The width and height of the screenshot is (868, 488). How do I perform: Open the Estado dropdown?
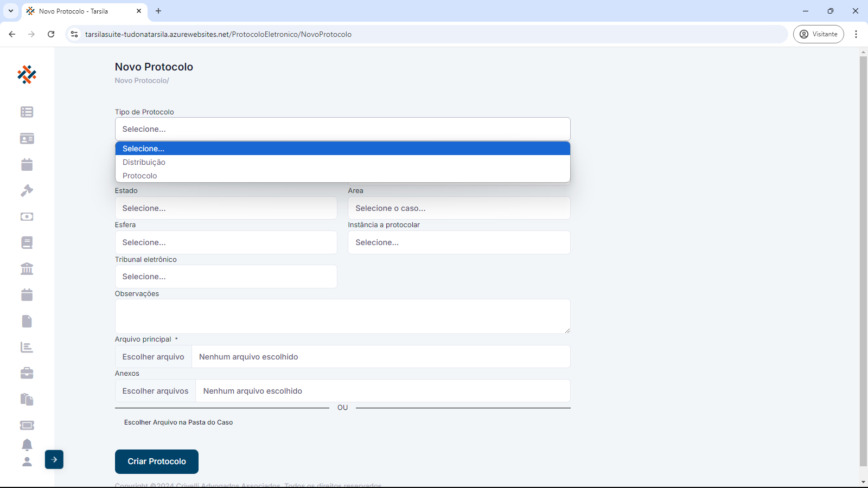click(226, 208)
